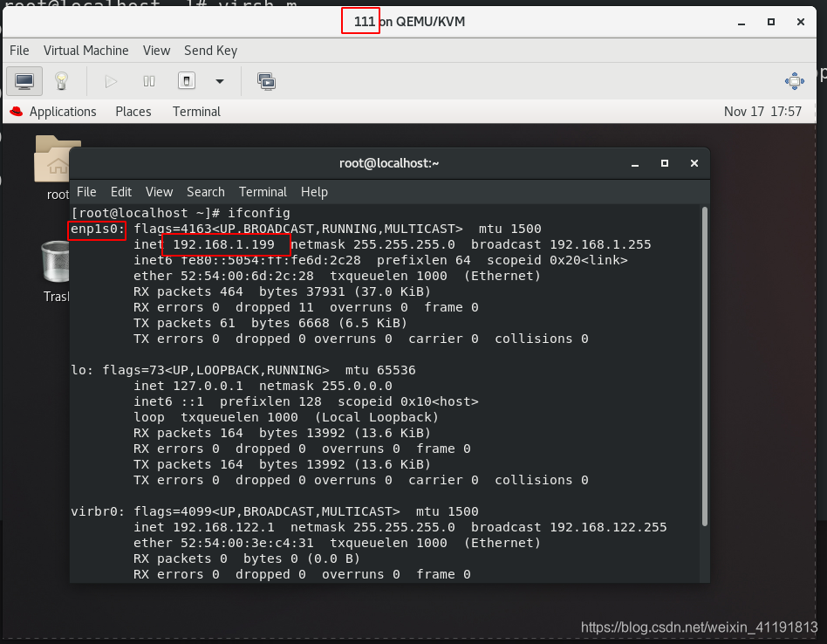Shut down the virtual machine button
This screenshot has height=644, width=827.
(187, 80)
